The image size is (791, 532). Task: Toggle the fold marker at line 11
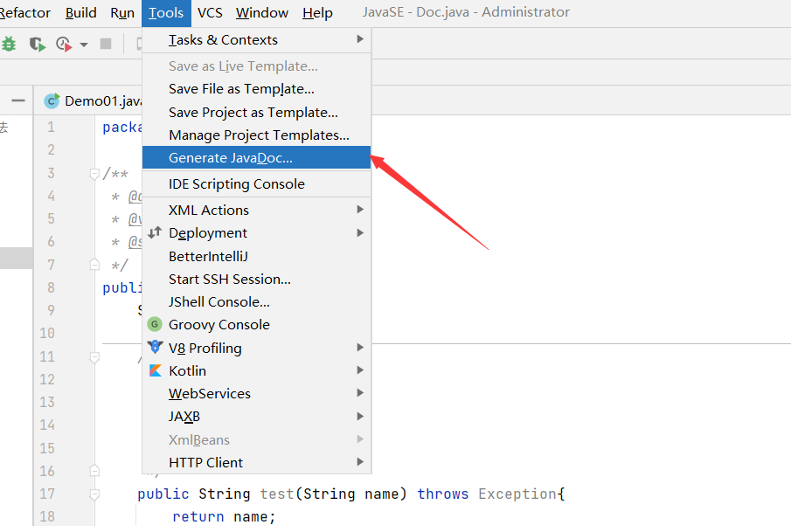pos(94,357)
